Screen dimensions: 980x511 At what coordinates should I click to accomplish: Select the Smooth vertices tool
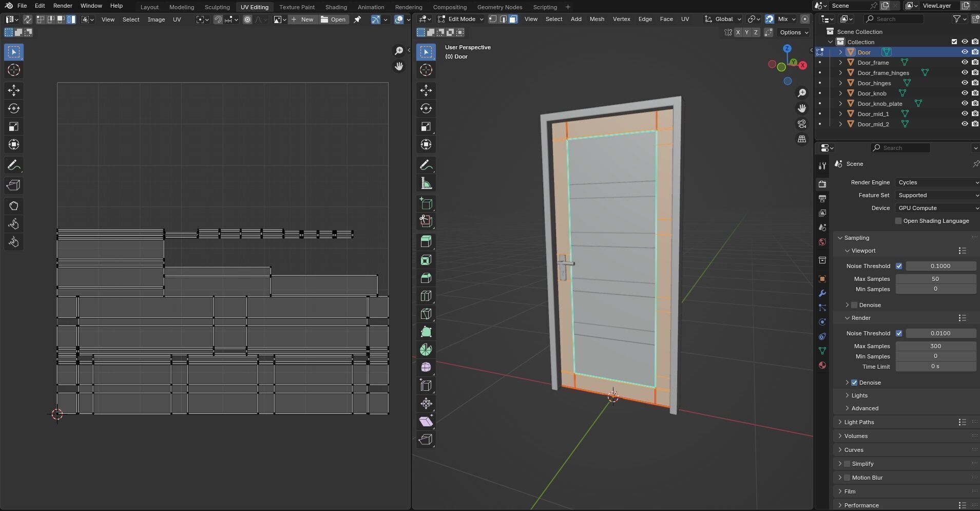click(426, 368)
